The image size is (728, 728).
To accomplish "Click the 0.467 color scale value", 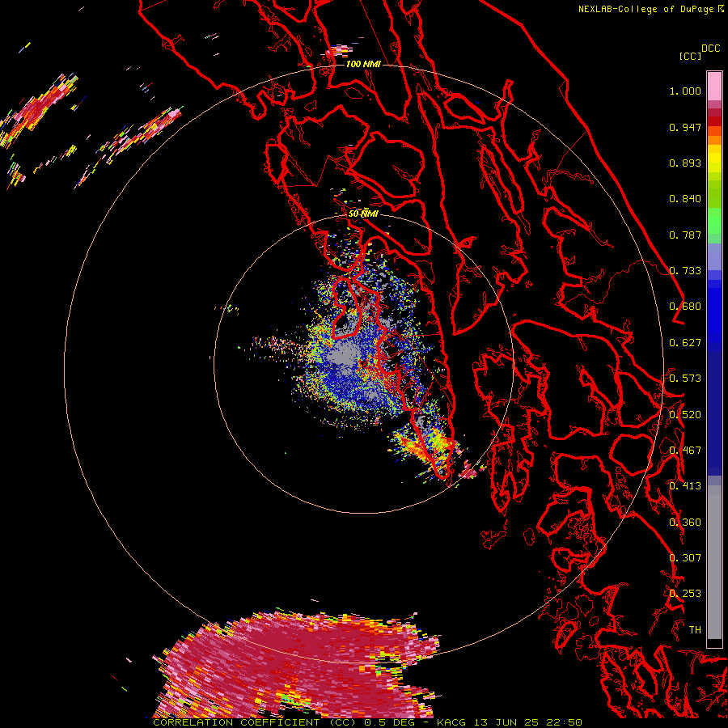I will click(685, 451).
